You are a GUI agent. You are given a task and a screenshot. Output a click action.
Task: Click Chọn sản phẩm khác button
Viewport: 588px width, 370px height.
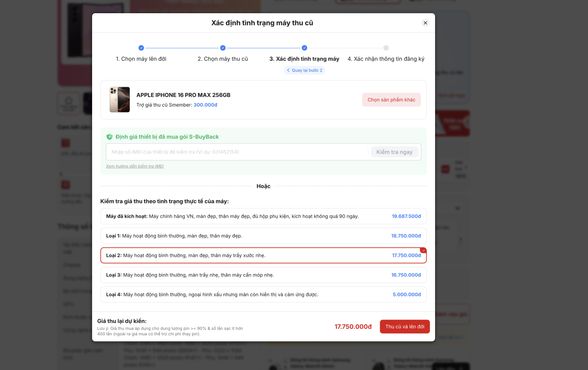tap(392, 100)
